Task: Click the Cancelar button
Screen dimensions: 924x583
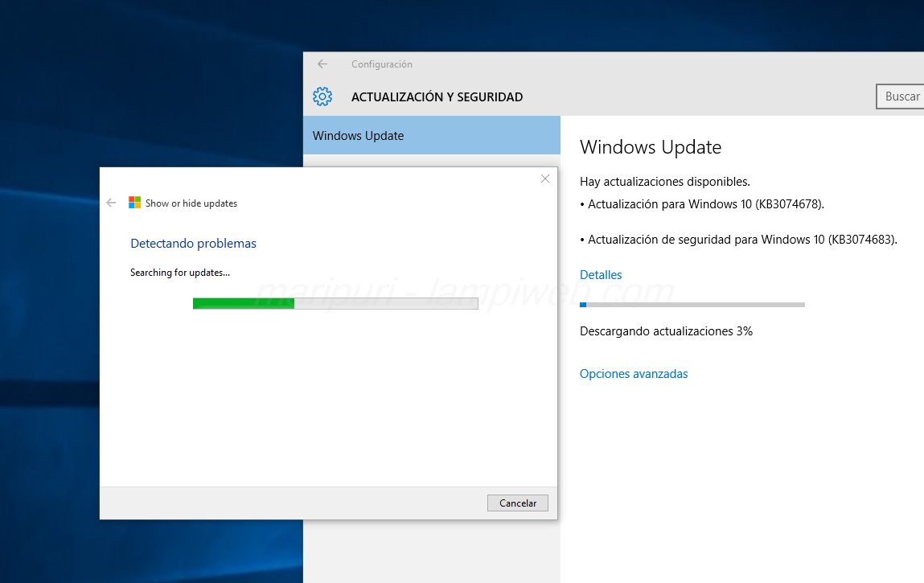Action: tap(517, 503)
